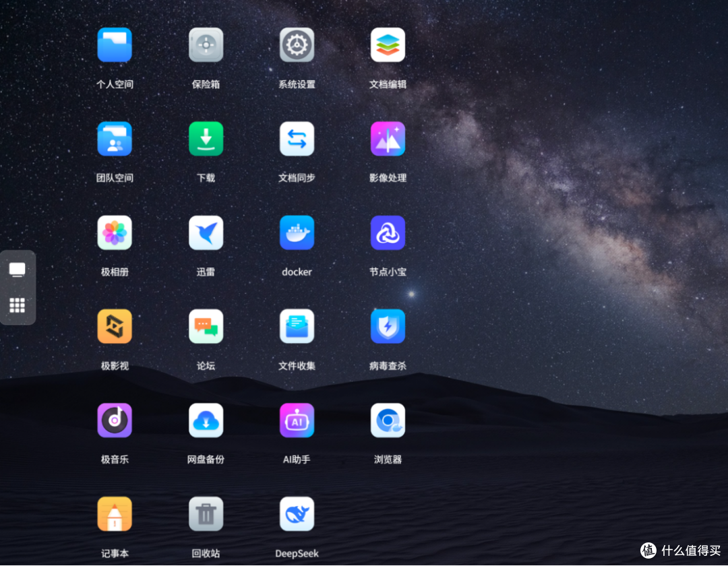Open the 团队空间 app
The height and width of the screenshot is (566, 728).
click(x=115, y=139)
